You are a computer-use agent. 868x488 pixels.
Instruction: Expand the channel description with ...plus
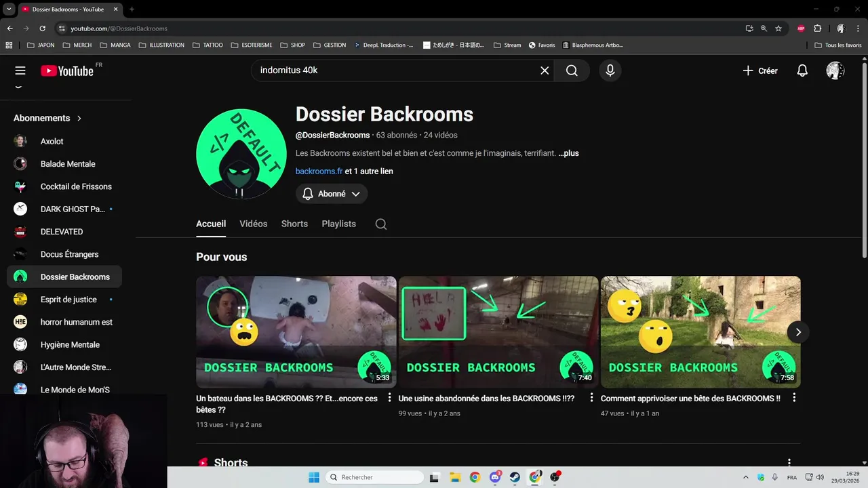click(x=568, y=153)
